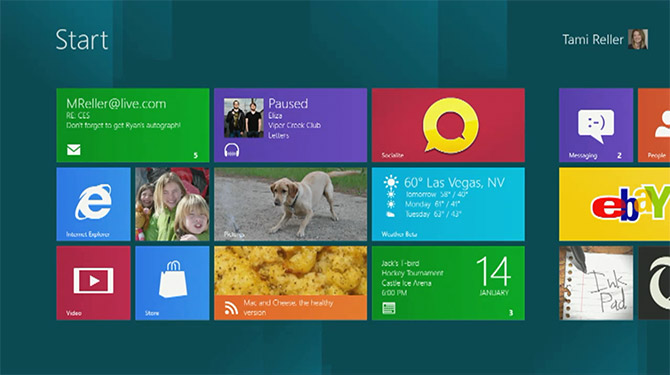This screenshot has width=670, height=375.
Task: Open the Messaging tile
Action: pos(596,125)
